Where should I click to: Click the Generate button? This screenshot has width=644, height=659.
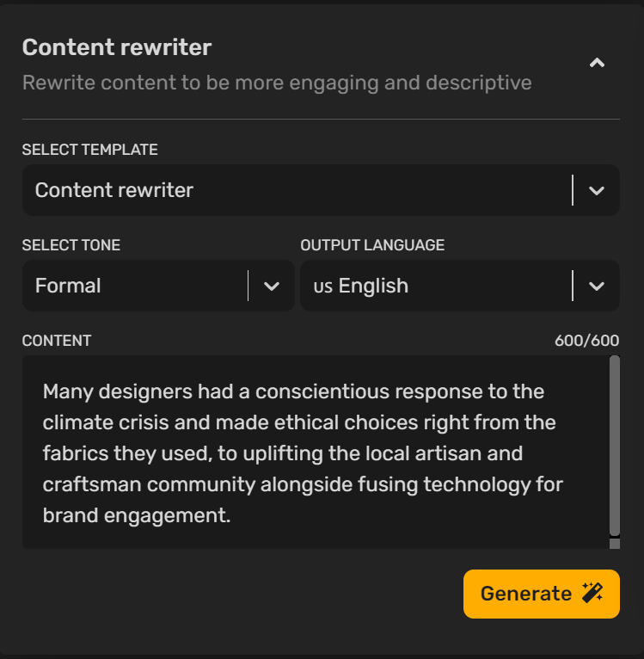(542, 594)
